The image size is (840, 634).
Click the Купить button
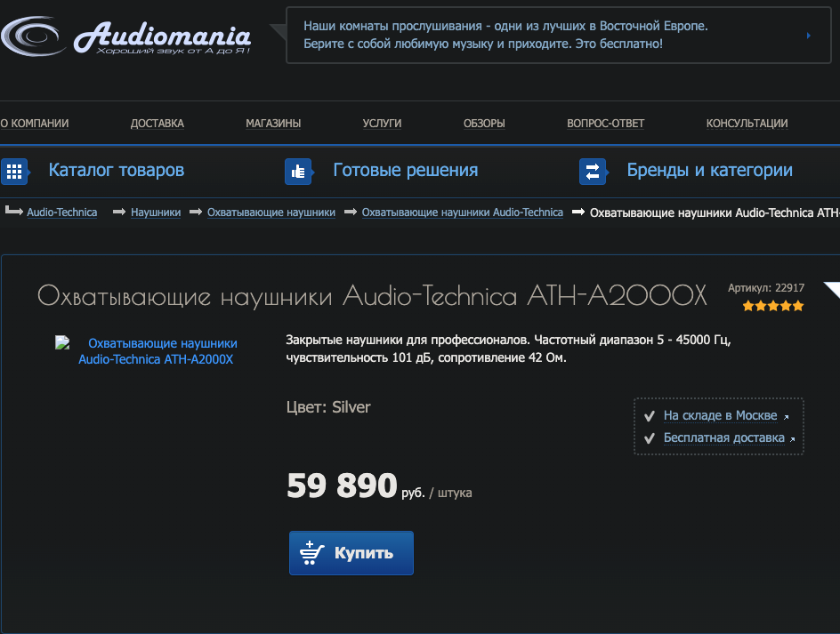351,553
